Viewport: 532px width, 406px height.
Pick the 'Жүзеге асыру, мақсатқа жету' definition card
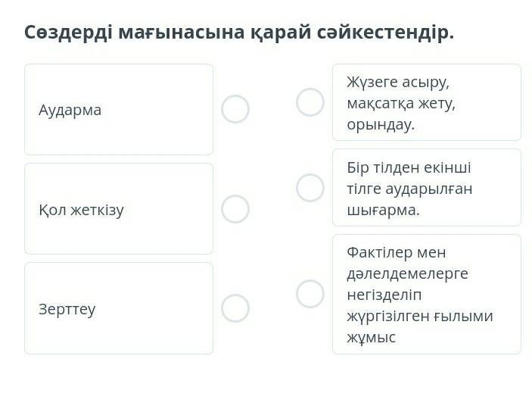point(426,102)
